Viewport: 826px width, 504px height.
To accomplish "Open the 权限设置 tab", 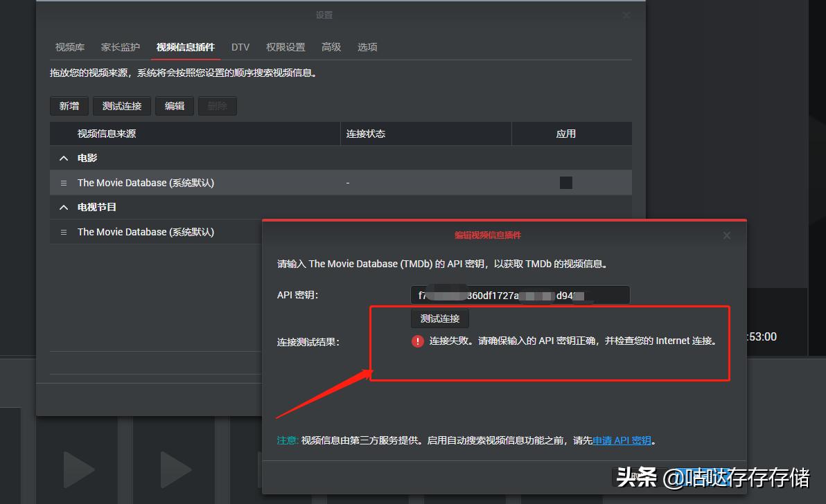I will tap(285, 46).
